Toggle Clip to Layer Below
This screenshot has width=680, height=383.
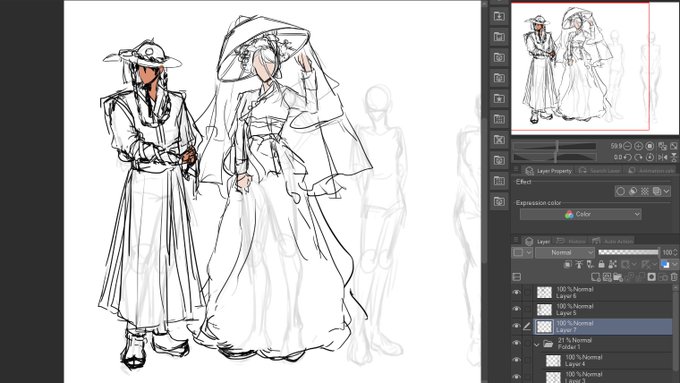568,264
